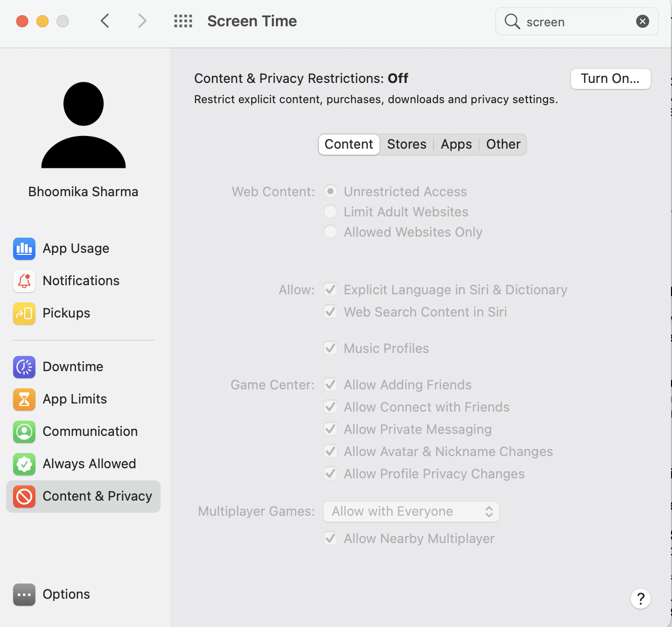Click the Content & Privacy prohibition icon
Viewport: 672px width, 627px height.
click(24, 497)
